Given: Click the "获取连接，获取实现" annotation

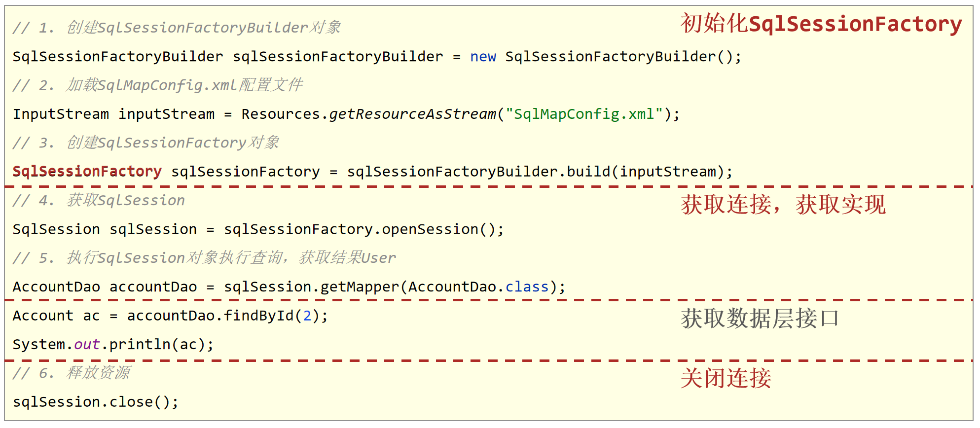Looking at the screenshot, I should pos(783,205).
